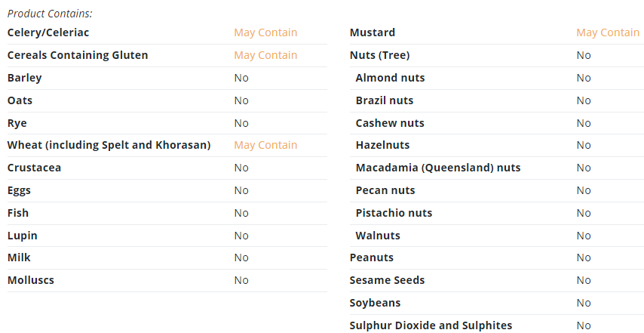
Task: Select the Walnuts entry
Action: (x=378, y=236)
